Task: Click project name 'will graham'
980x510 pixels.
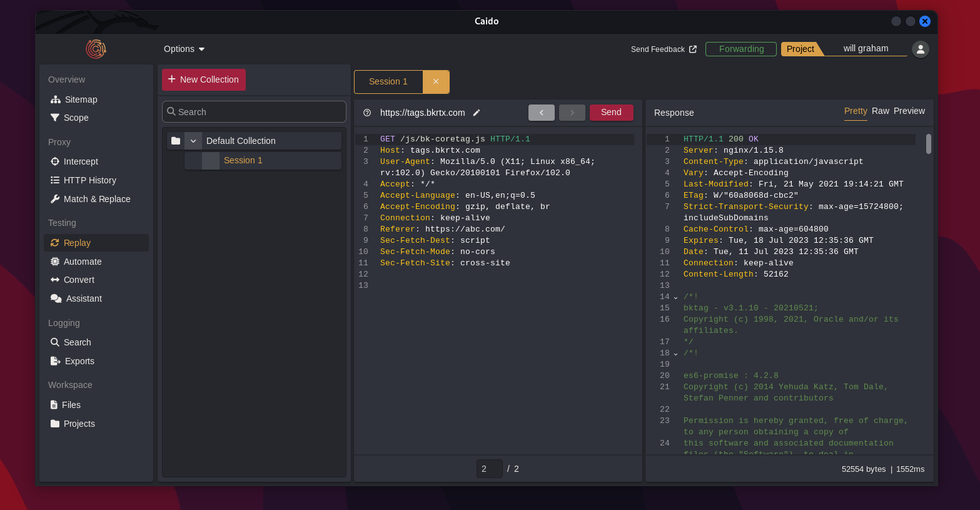Action: click(x=866, y=48)
